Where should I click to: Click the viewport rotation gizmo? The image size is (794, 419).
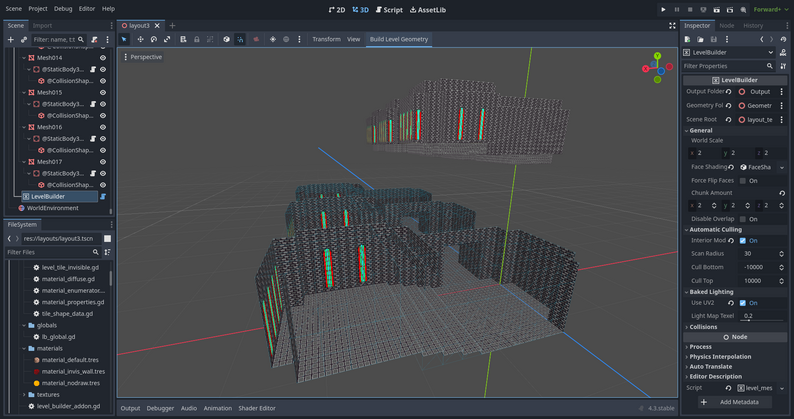coord(657,68)
